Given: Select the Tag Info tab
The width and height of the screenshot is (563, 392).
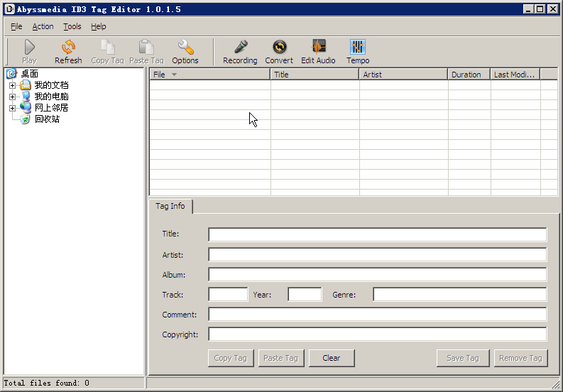Looking at the screenshot, I should click(170, 206).
